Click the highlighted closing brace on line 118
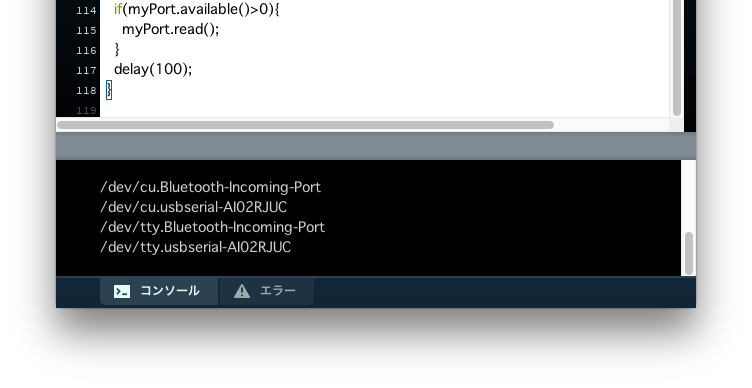Viewport: 752px width, 388px height. click(109, 90)
